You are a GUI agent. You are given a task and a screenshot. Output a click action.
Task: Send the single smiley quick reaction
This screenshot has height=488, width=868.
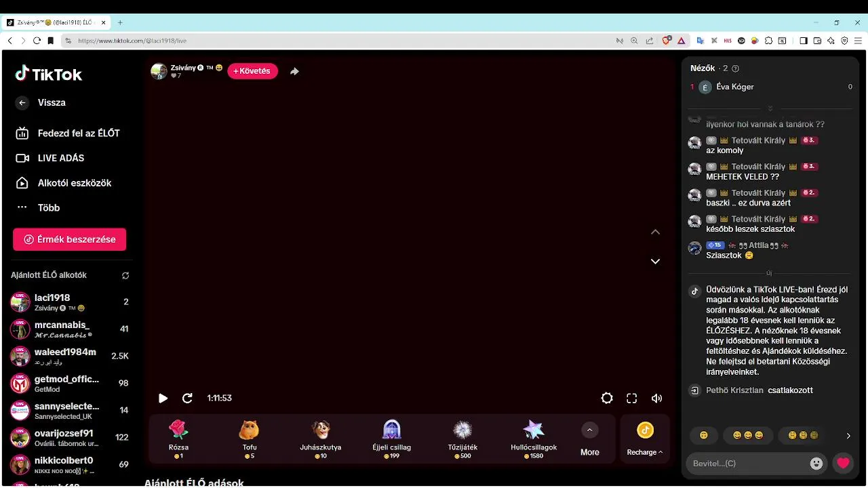click(x=703, y=435)
